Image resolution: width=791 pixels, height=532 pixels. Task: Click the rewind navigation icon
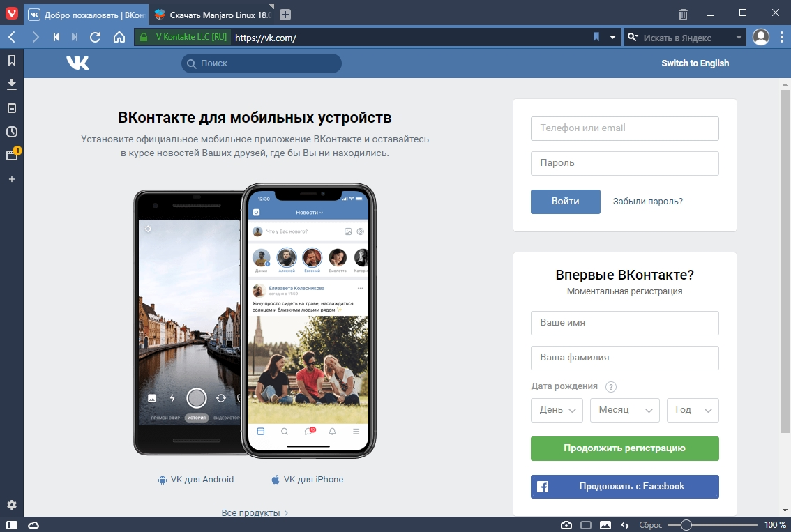56,37
